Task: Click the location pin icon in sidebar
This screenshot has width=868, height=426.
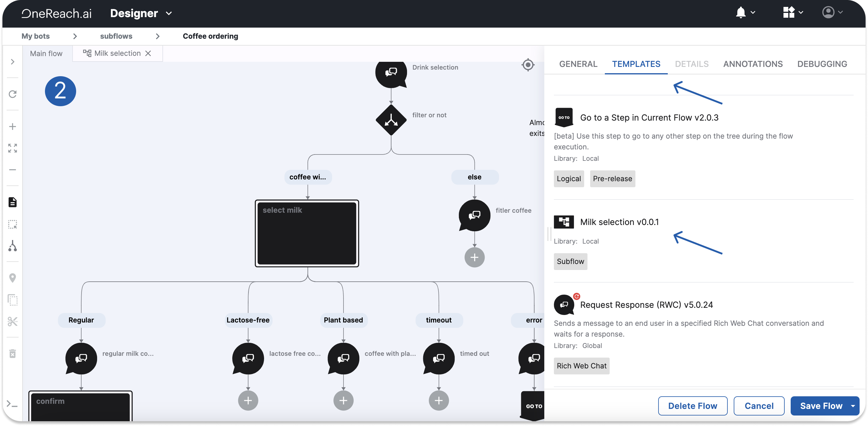Action: pyautogui.click(x=13, y=278)
